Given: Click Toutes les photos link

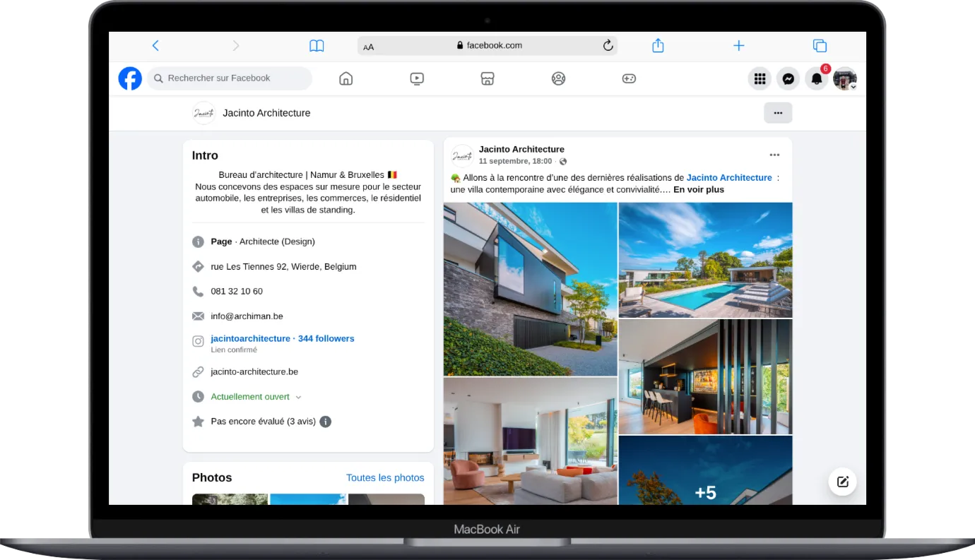Looking at the screenshot, I should pos(385,478).
